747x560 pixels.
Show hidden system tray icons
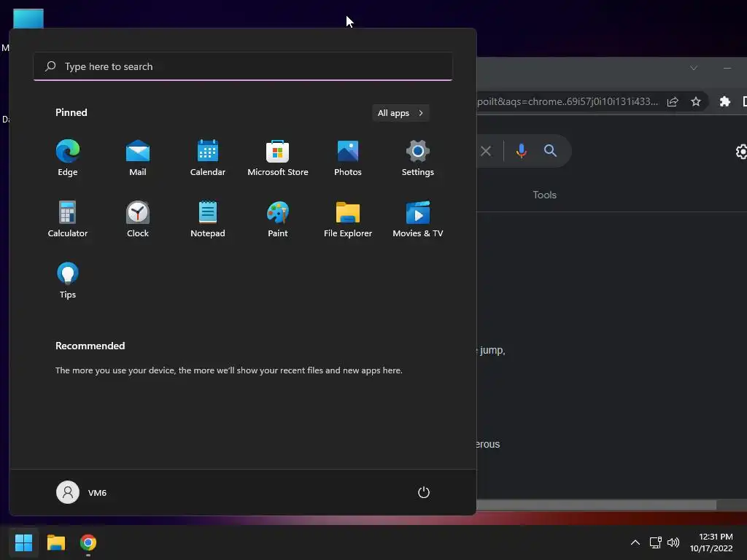(x=635, y=542)
